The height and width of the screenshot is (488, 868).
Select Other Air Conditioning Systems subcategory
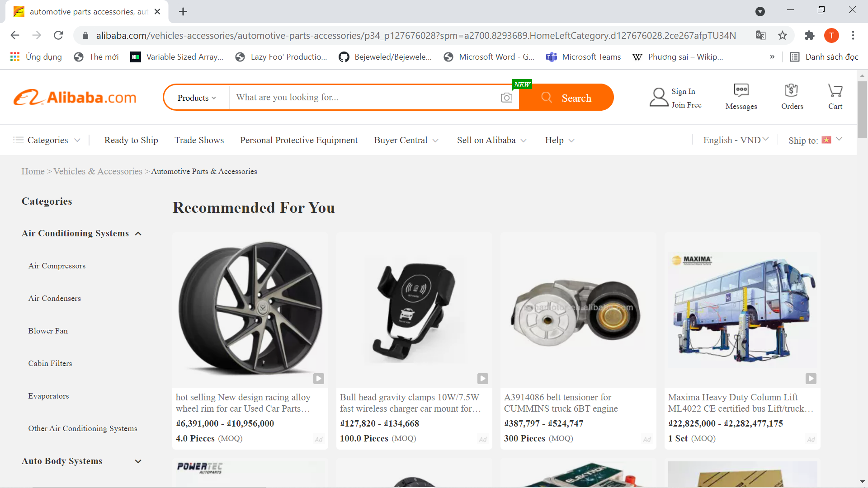click(x=83, y=428)
